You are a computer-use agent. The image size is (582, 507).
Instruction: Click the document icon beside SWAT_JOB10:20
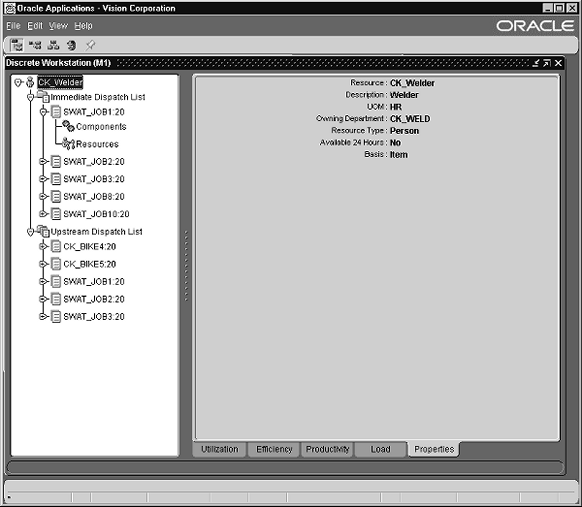pos(56,214)
